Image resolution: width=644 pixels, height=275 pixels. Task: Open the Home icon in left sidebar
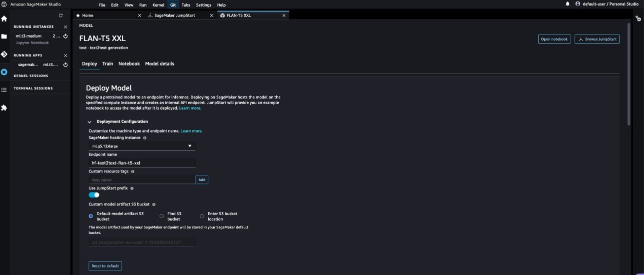coord(4,18)
